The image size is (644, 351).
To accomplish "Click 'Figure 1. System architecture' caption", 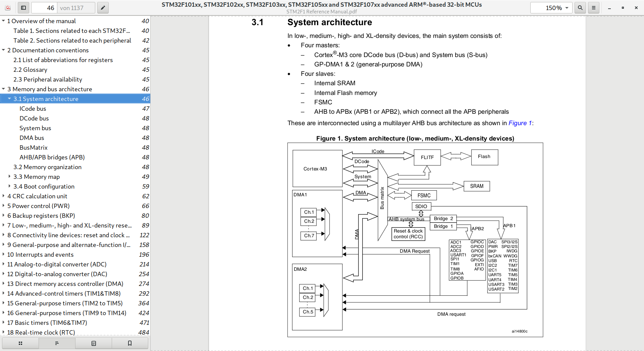I will (x=415, y=138).
